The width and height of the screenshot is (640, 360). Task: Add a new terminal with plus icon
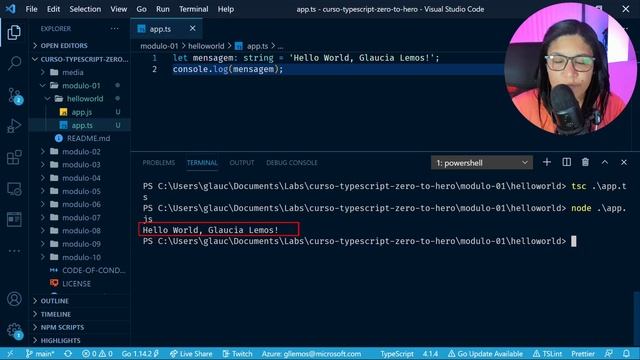click(547, 162)
